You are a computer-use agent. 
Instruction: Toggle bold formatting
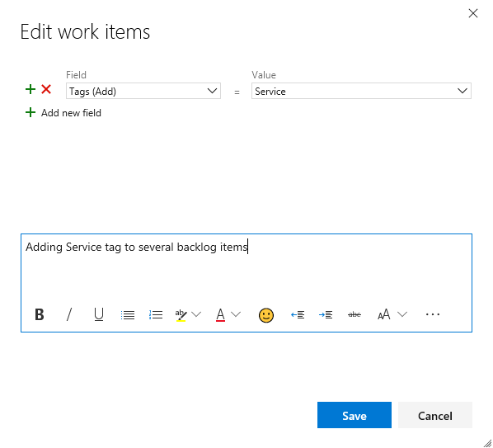point(40,314)
